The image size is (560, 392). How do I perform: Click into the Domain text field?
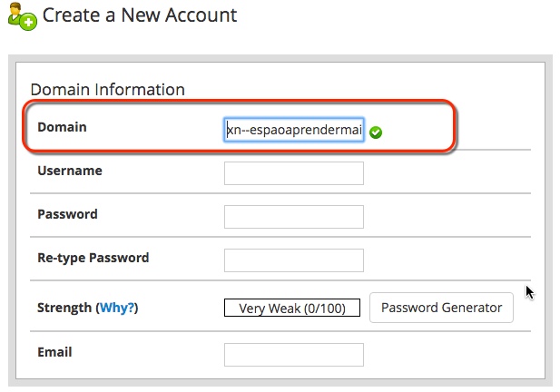tap(294, 130)
